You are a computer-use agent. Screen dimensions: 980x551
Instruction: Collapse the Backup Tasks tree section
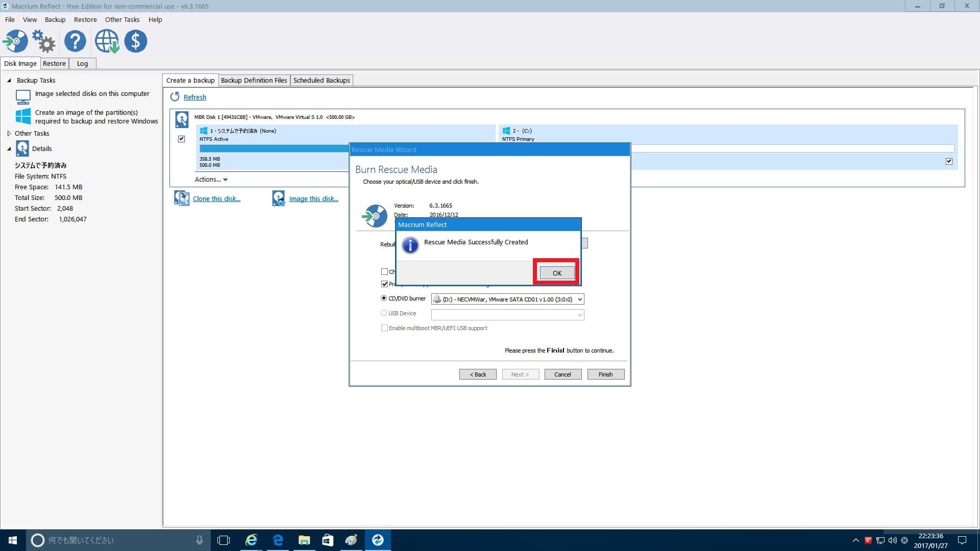(9, 80)
